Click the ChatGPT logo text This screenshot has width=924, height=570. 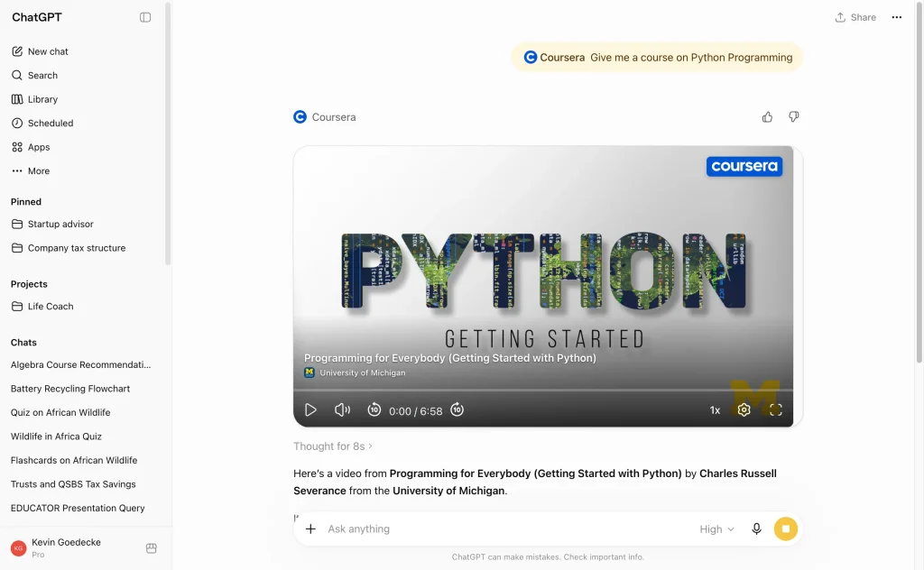click(36, 17)
